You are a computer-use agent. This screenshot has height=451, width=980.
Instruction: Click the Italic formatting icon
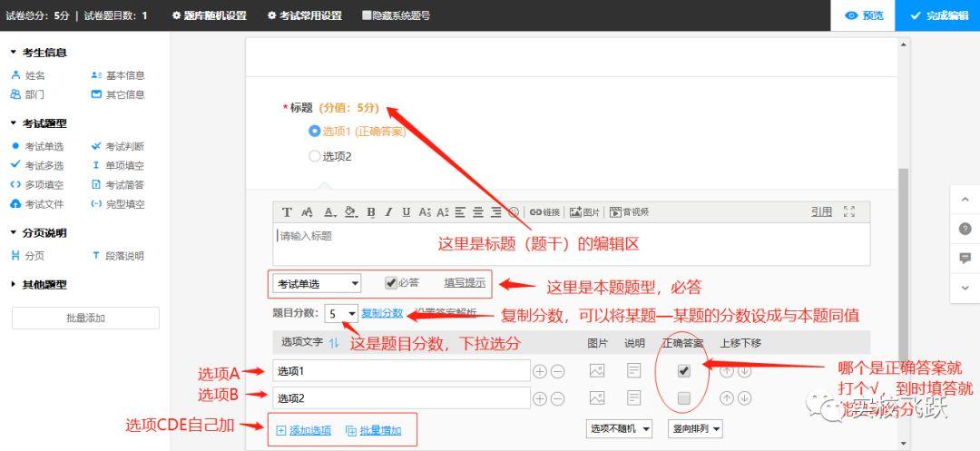point(388,212)
